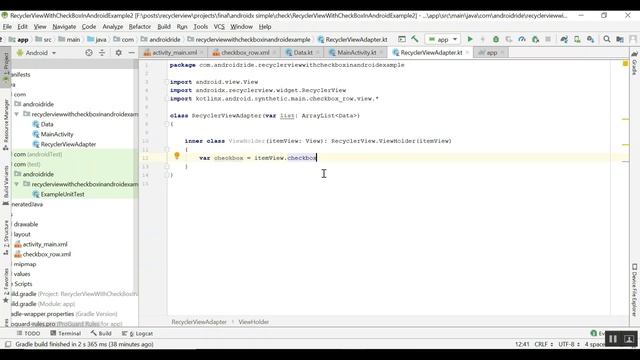640x360 pixels.
Task: Collapse the test recyclerviewwithcheckboxinandroidexample package
Action: coord(17,184)
